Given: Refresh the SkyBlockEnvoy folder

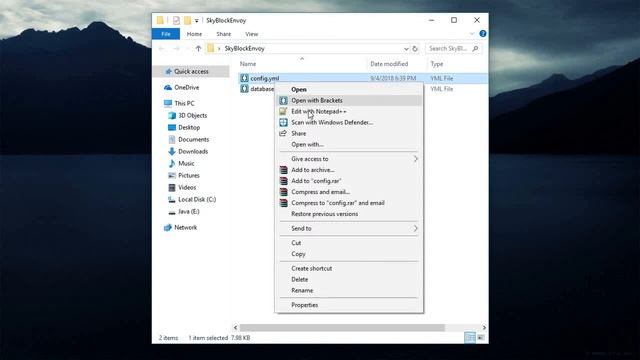Looking at the screenshot, I should pyautogui.click(x=415, y=49).
